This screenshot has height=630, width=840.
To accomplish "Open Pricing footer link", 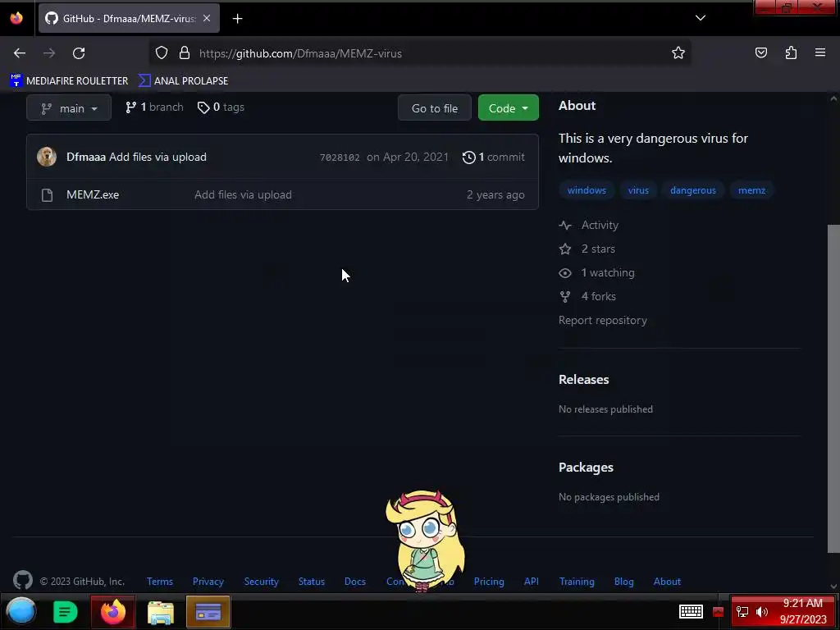I will coord(489,582).
